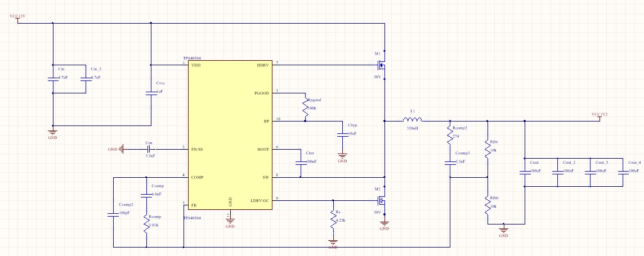
Task: Click the 274 value of Rcomp2
Action: 455,136
